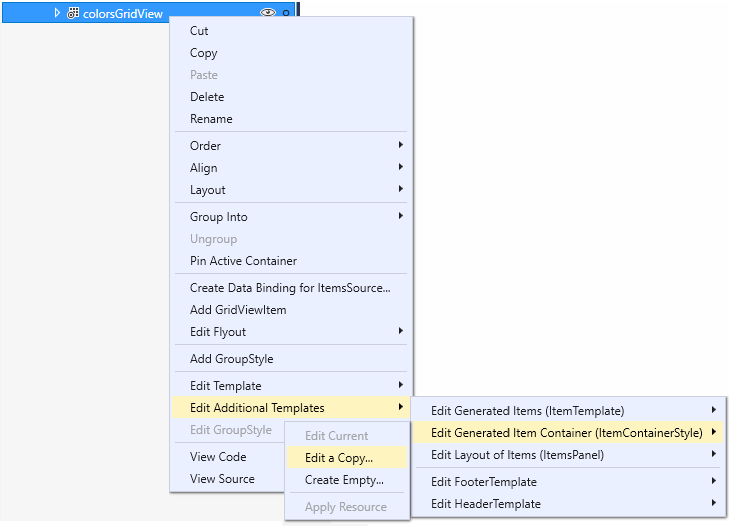
Task: Open Edit Additional Templates submenu
Action: click(291, 408)
